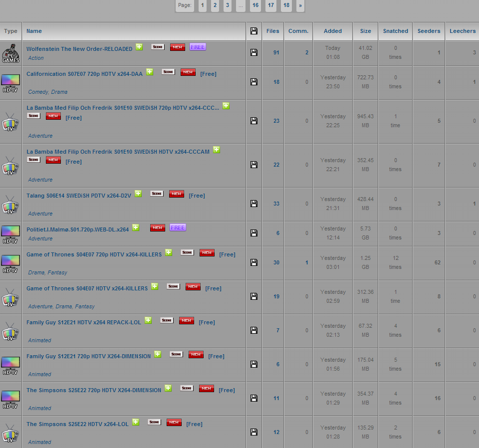Open Game of Thrones S04E07 720p details
The height and width of the screenshot is (448, 479).
[94, 254]
